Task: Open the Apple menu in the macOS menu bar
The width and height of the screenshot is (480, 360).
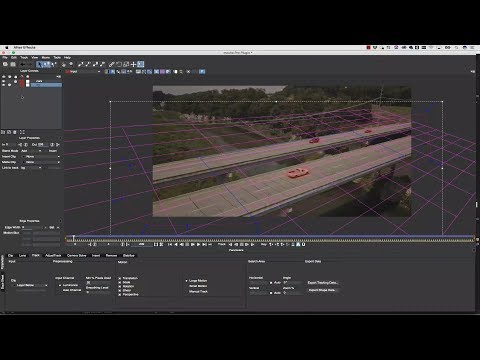Action: [6, 48]
